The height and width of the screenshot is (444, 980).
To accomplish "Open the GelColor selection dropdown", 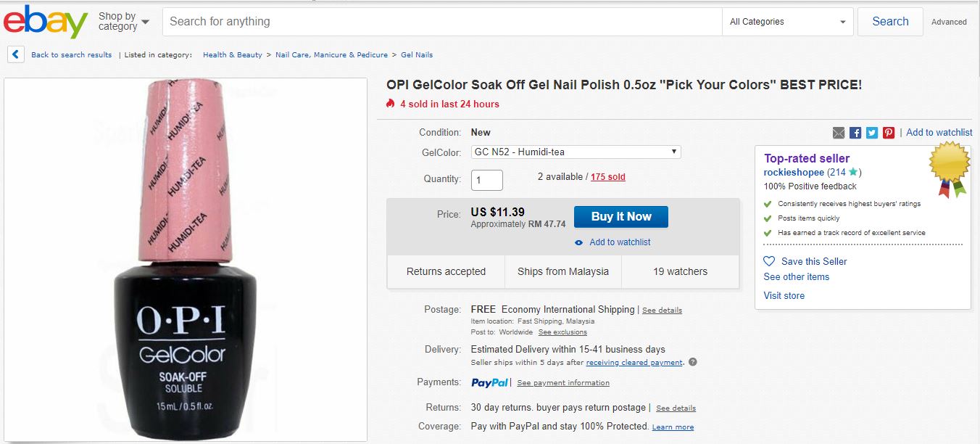I will coord(576,152).
